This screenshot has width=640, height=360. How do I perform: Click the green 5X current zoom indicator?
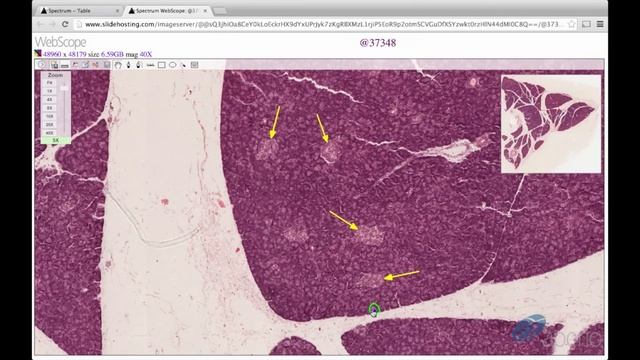click(x=56, y=140)
